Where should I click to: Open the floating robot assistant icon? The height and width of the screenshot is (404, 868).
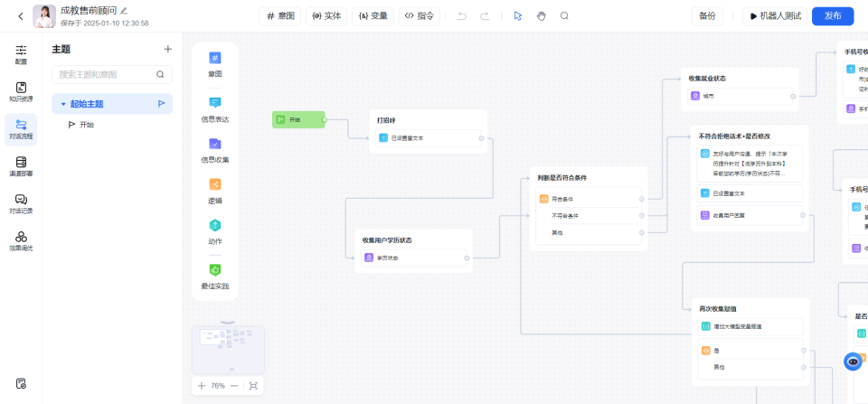[x=853, y=362]
